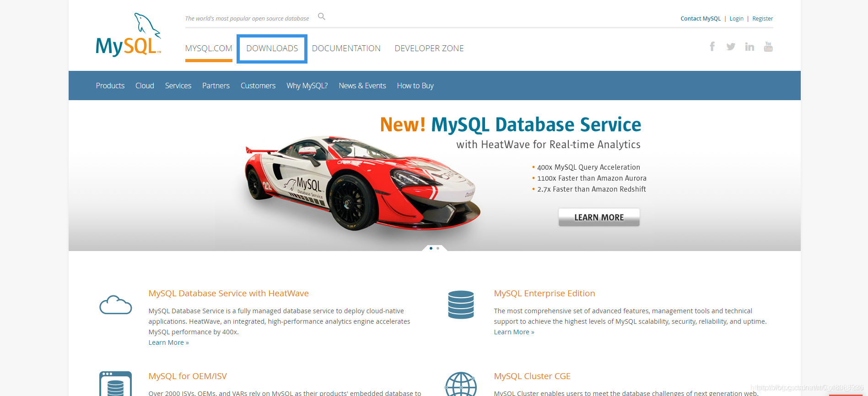Open the Products menu

coord(110,86)
